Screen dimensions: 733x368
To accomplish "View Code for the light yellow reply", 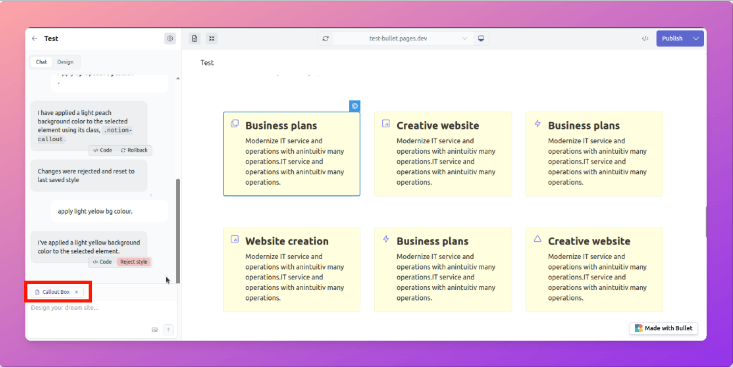I will pyautogui.click(x=102, y=262).
